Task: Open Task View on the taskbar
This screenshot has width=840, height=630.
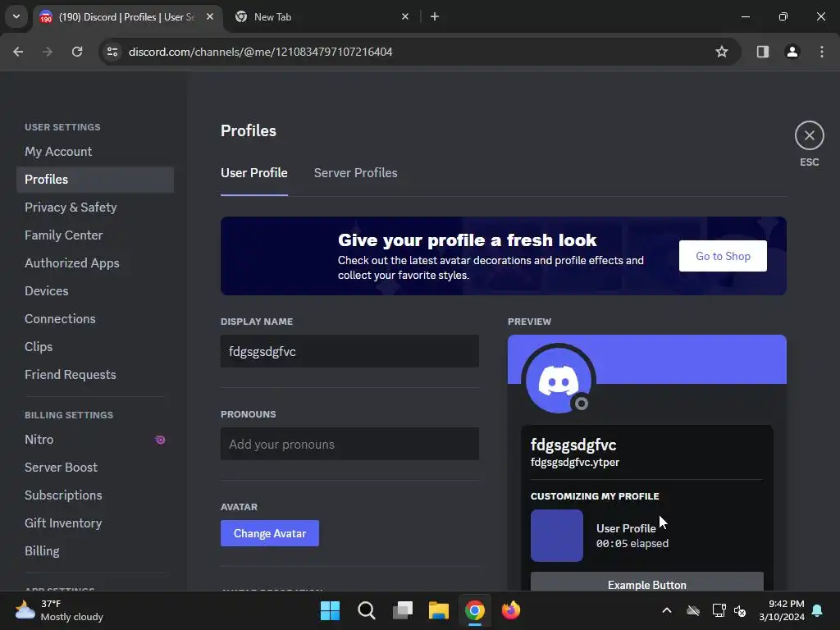Action: (402, 610)
